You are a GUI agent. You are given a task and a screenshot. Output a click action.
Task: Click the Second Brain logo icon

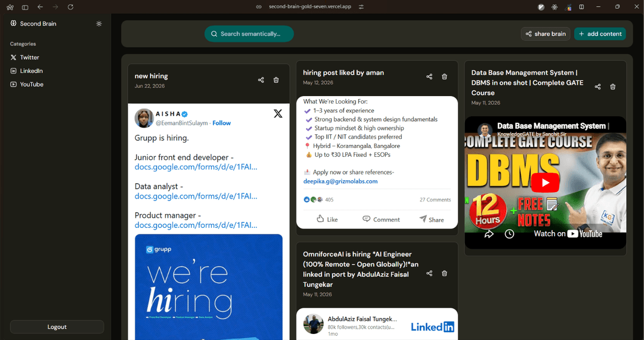point(14,23)
